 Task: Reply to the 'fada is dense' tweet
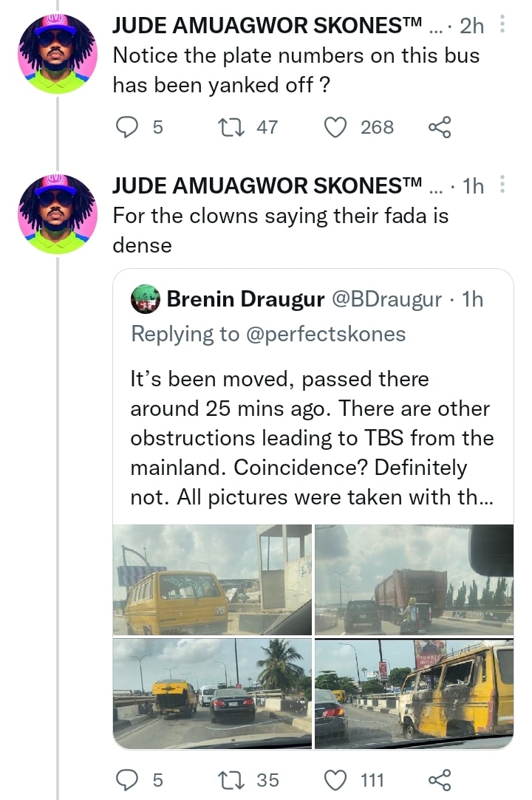click(128, 779)
